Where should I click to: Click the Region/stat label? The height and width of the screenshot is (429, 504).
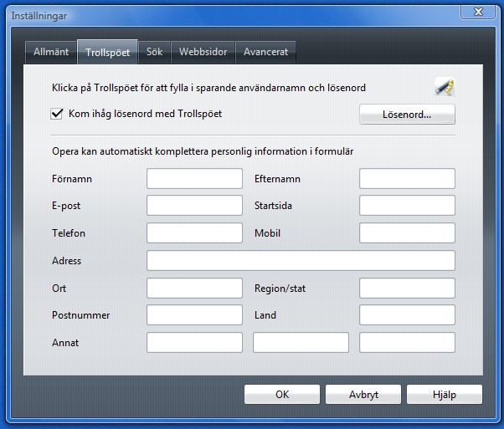[x=280, y=289]
